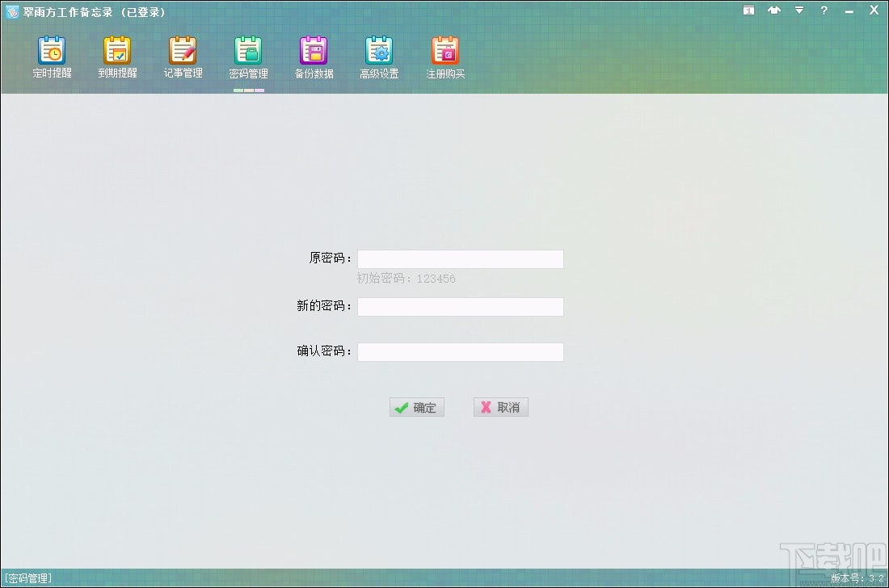Click the 新的密码 (new password) input field
Image resolution: width=889 pixels, height=588 pixels.
(x=460, y=307)
